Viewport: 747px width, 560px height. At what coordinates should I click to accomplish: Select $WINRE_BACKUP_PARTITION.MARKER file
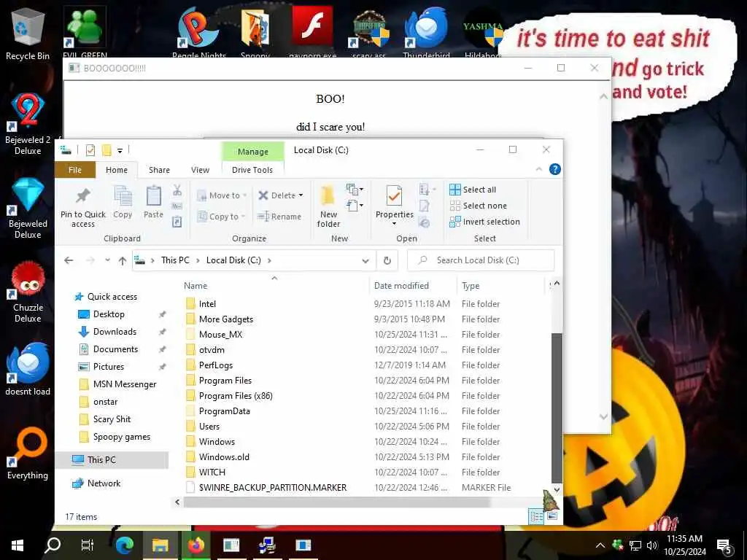coord(273,488)
